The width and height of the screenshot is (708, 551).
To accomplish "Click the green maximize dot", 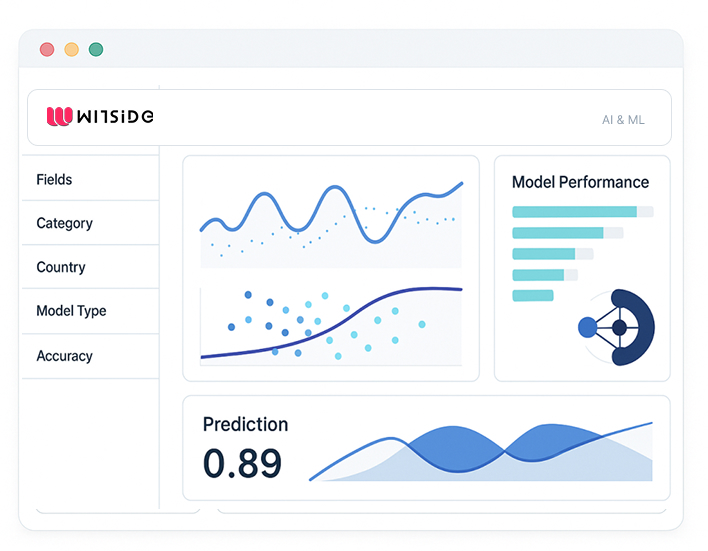I will point(96,49).
